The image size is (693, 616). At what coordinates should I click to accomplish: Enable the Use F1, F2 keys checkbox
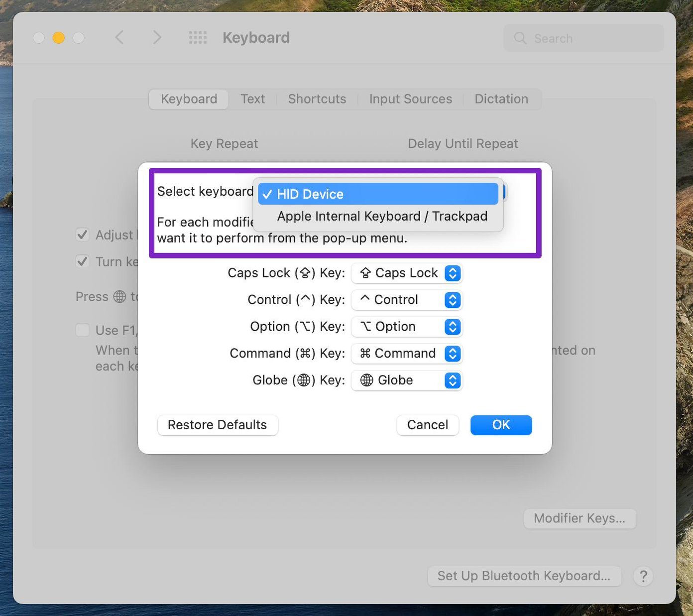(82, 330)
